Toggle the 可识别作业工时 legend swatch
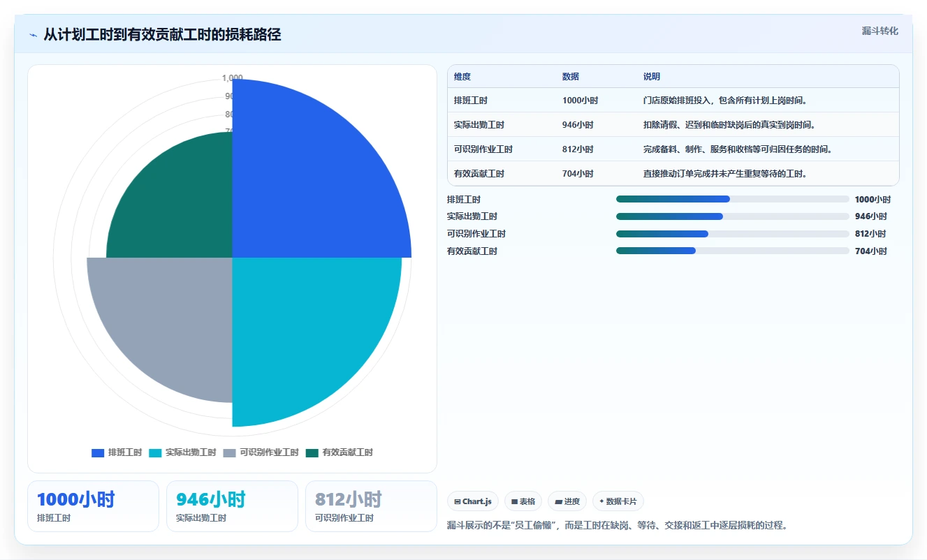The height and width of the screenshot is (560, 927). pyautogui.click(x=229, y=452)
